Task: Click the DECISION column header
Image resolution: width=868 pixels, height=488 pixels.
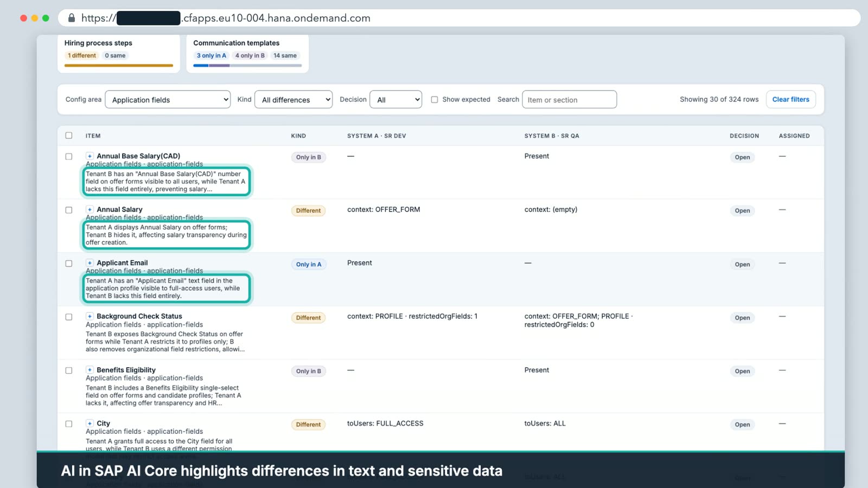Action: point(744,136)
